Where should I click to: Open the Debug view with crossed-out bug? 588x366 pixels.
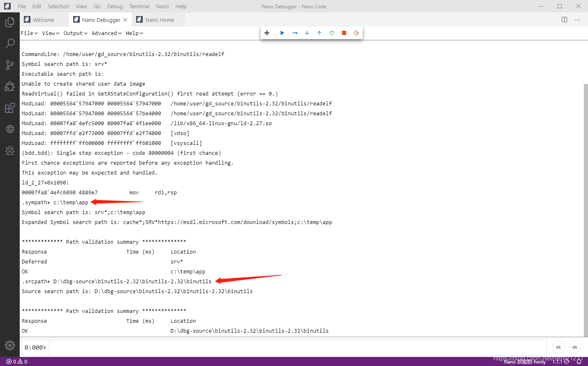point(10,86)
